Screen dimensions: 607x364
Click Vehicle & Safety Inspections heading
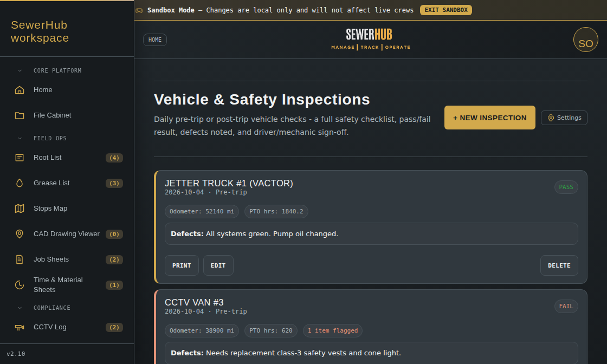coord(262,100)
